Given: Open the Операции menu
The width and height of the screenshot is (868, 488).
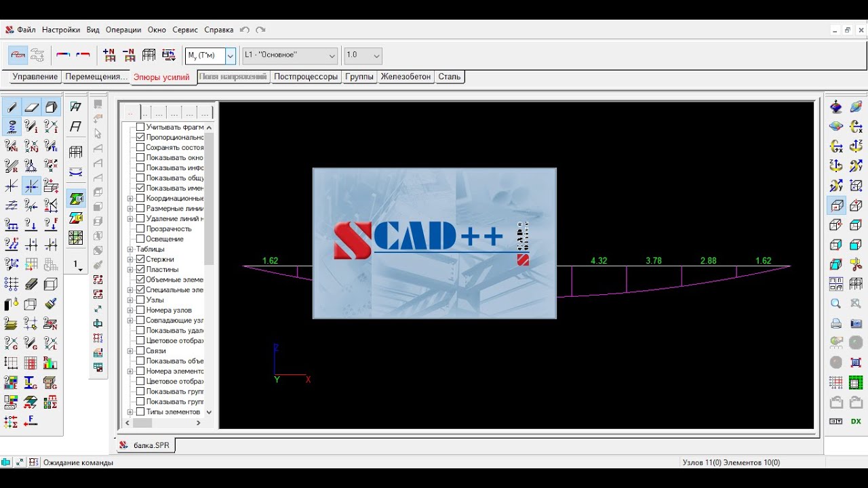Looking at the screenshot, I should [123, 30].
